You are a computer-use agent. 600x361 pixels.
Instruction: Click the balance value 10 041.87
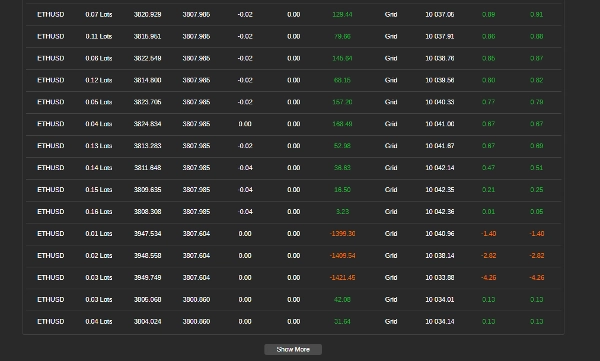point(440,146)
